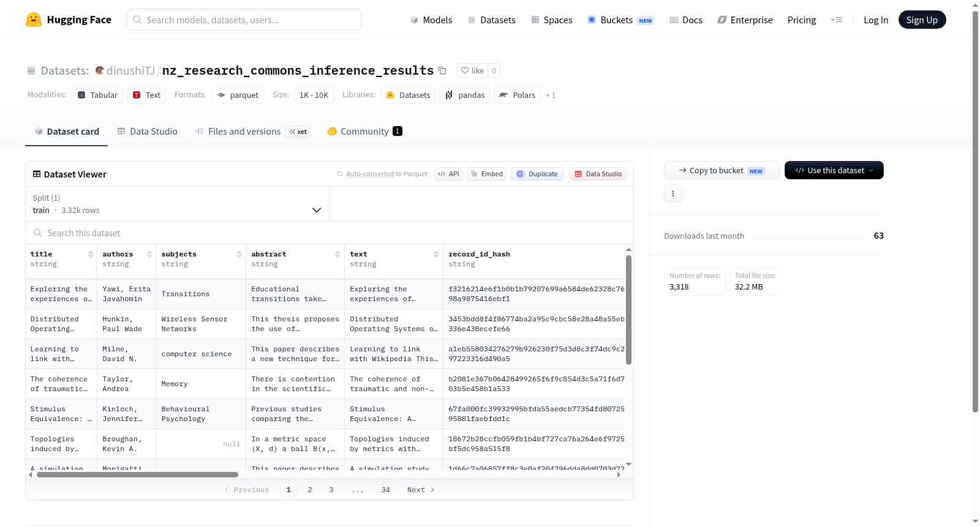Open the Dataset card tab
Viewport: 980px width, 527px height.
pyautogui.click(x=67, y=132)
